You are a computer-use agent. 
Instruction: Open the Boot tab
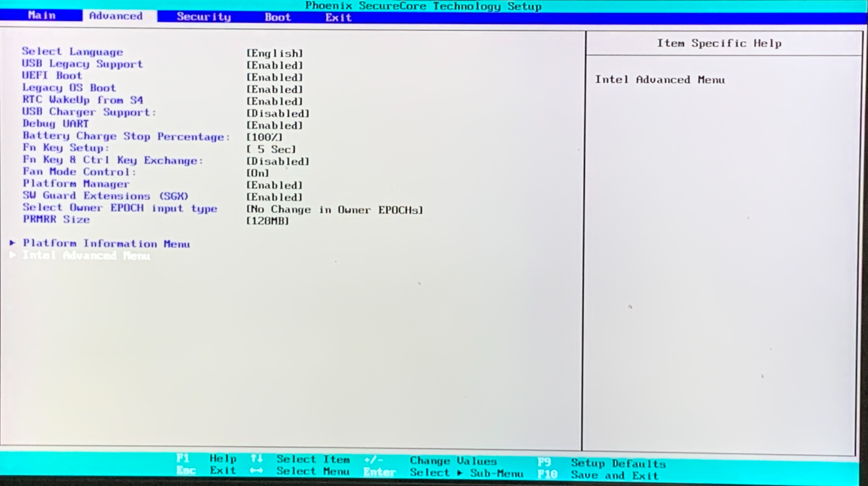(277, 17)
